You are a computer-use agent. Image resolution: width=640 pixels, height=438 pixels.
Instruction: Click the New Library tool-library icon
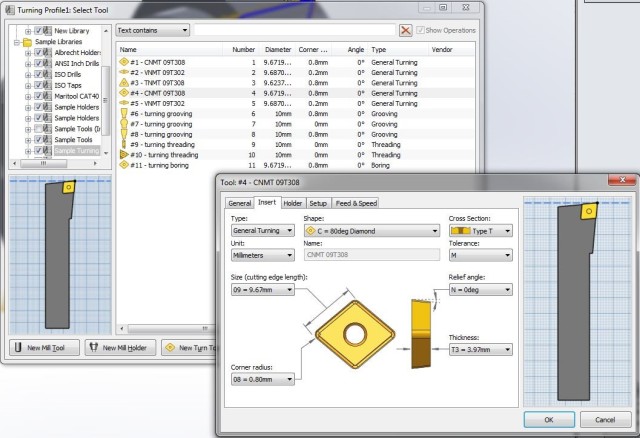(47, 31)
